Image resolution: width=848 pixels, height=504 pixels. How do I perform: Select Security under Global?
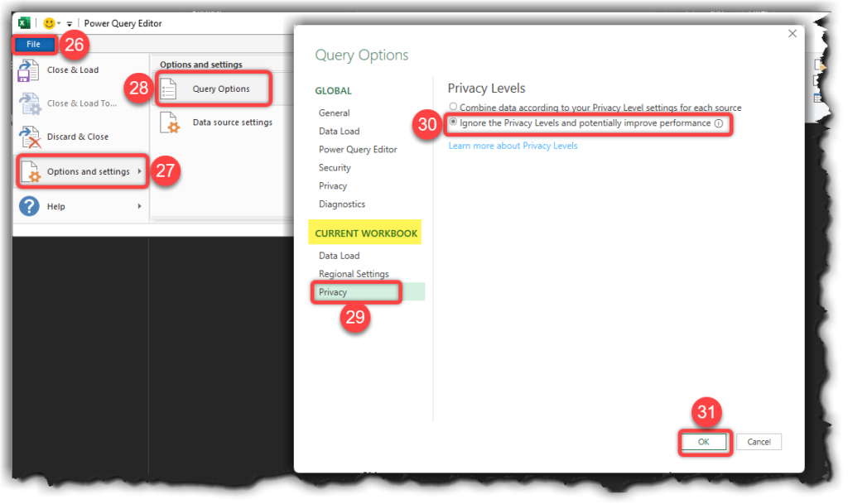point(335,168)
